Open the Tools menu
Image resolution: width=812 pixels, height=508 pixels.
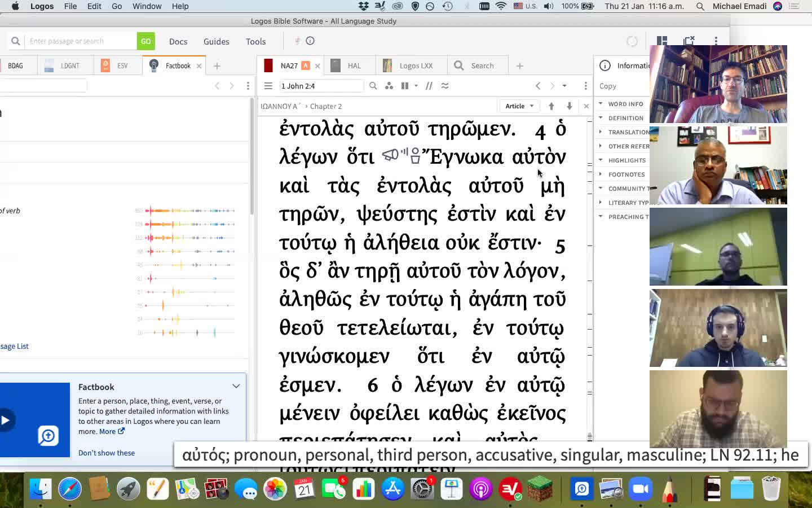pos(255,41)
